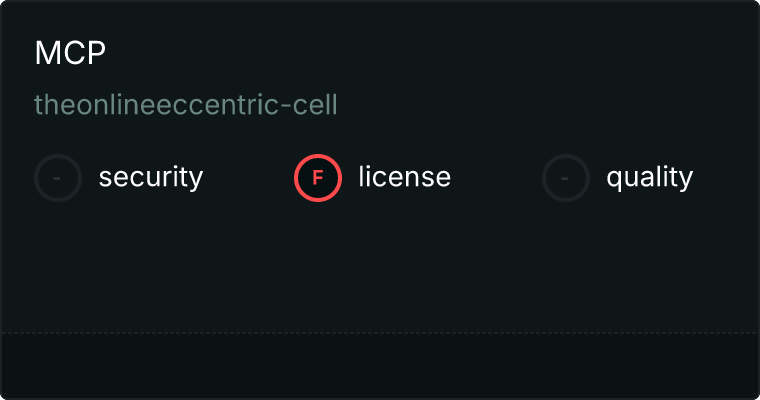Select the "quality" label text
The image size is (760, 400).
(x=649, y=178)
